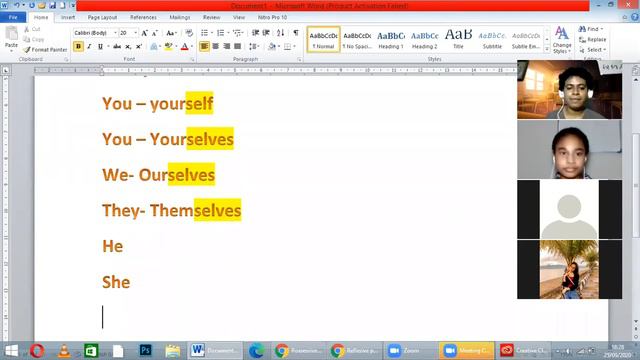Image resolution: width=640 pixels, height=360 pixels.
Task: Apply bullet list
Action: 204,33
